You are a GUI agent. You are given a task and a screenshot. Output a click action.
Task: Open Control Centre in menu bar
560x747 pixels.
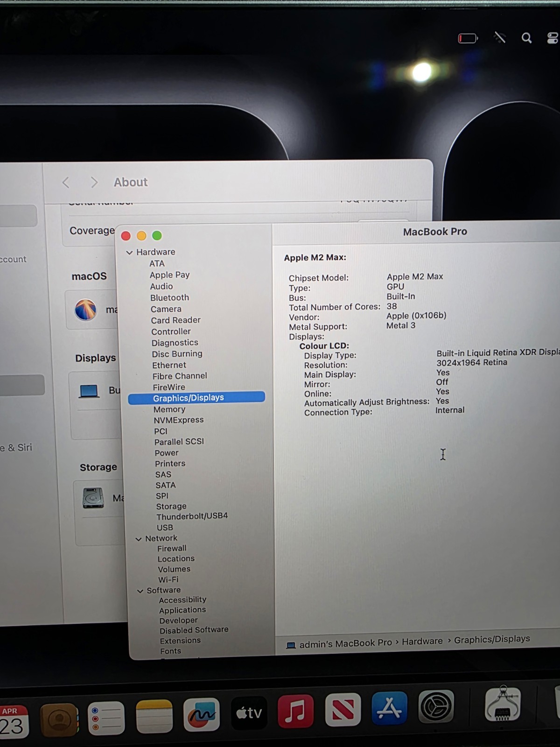(x=553, y=38)
